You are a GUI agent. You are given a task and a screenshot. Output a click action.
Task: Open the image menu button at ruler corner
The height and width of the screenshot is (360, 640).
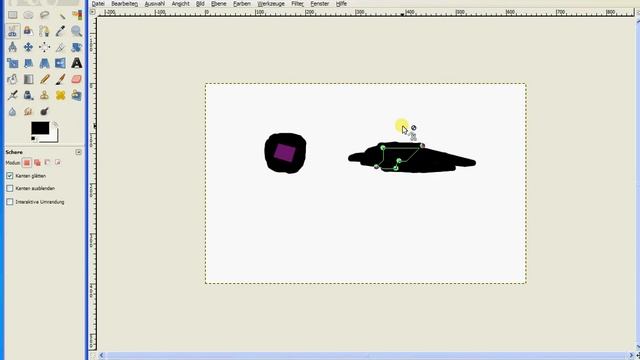pyautogui.click(x=93, y=12)
